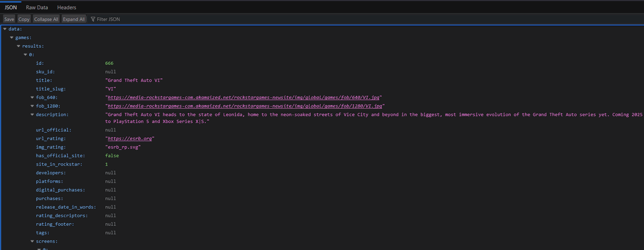This screenshot has width=644, height=250.
Task: Collapse the data node
Action: [x=5, y=29]
